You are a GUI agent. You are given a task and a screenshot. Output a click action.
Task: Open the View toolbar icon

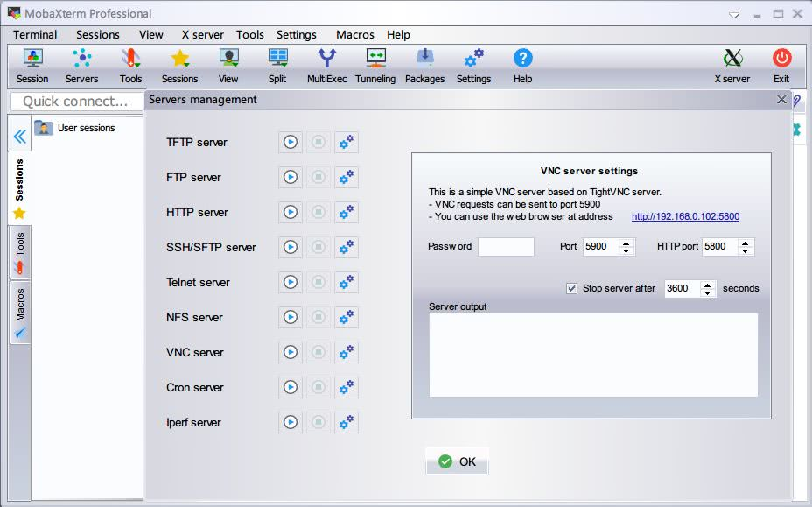point(228,66)
